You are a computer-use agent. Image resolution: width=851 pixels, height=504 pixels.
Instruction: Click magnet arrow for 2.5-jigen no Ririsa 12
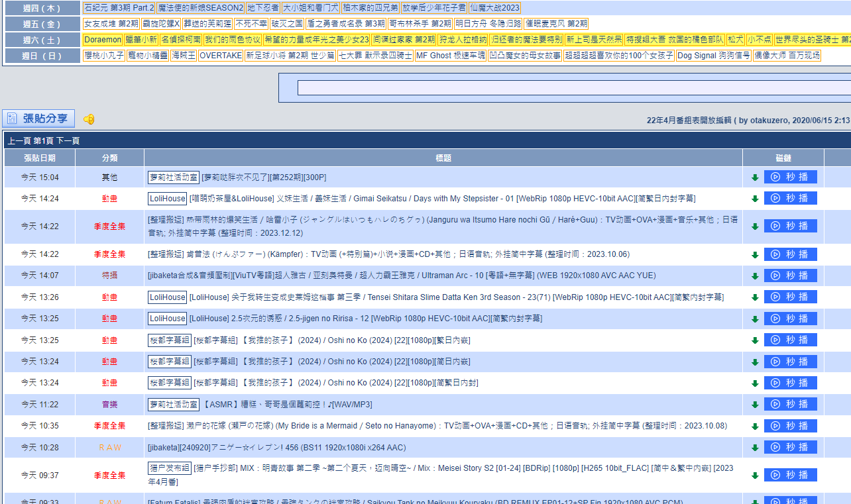755,319
